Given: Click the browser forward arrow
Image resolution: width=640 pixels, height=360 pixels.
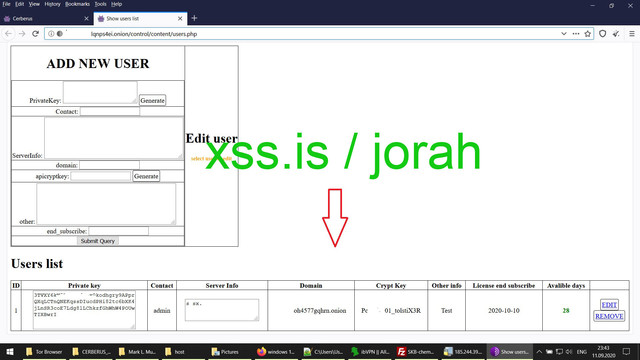Looking at the screenshot, I should tap(22, 34).
